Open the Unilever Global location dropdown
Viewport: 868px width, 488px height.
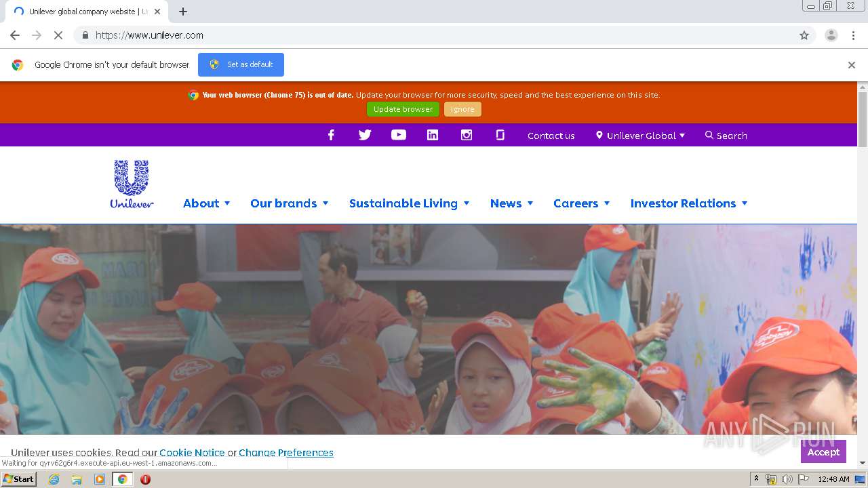click(x=640, y=136)
